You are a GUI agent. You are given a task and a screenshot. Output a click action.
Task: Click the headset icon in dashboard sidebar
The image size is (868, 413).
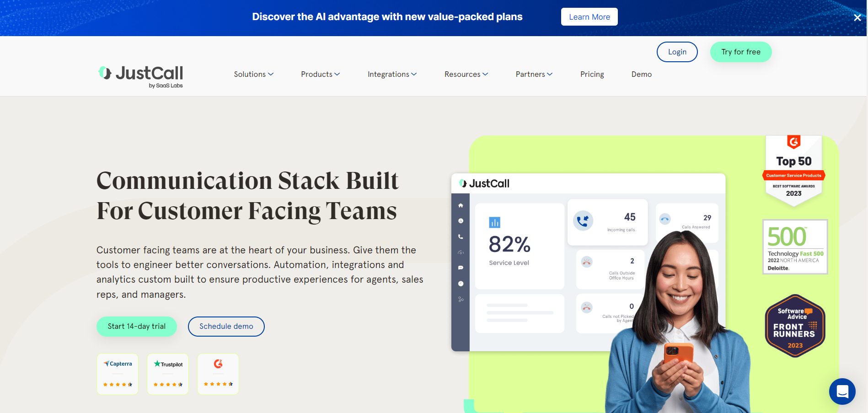461,252
